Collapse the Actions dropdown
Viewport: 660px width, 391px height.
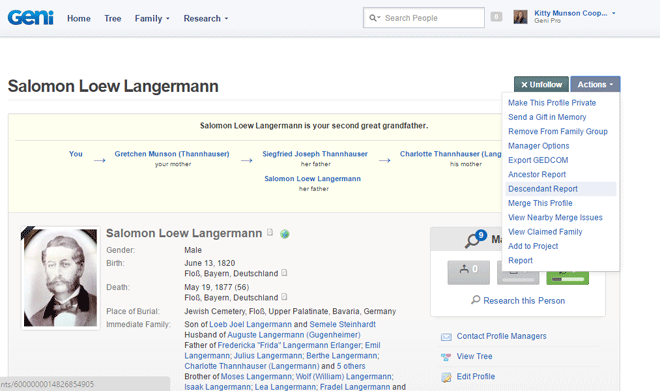click(x=595, y=85)
